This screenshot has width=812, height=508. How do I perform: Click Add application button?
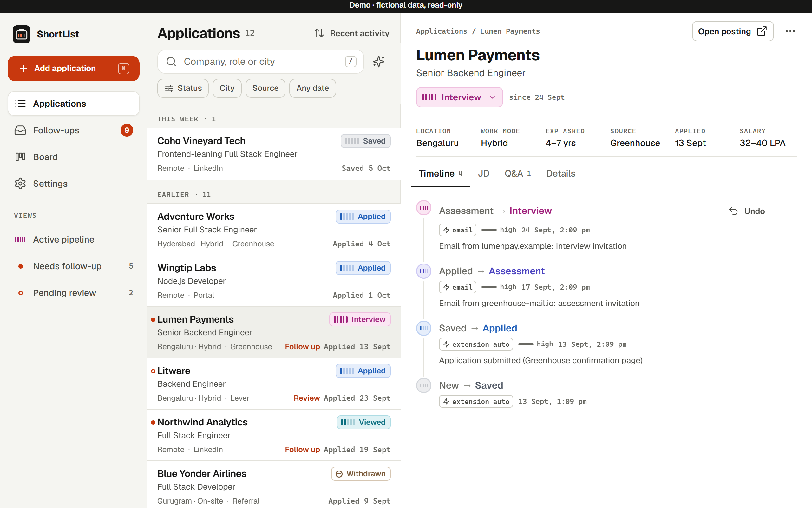point(74,69)
